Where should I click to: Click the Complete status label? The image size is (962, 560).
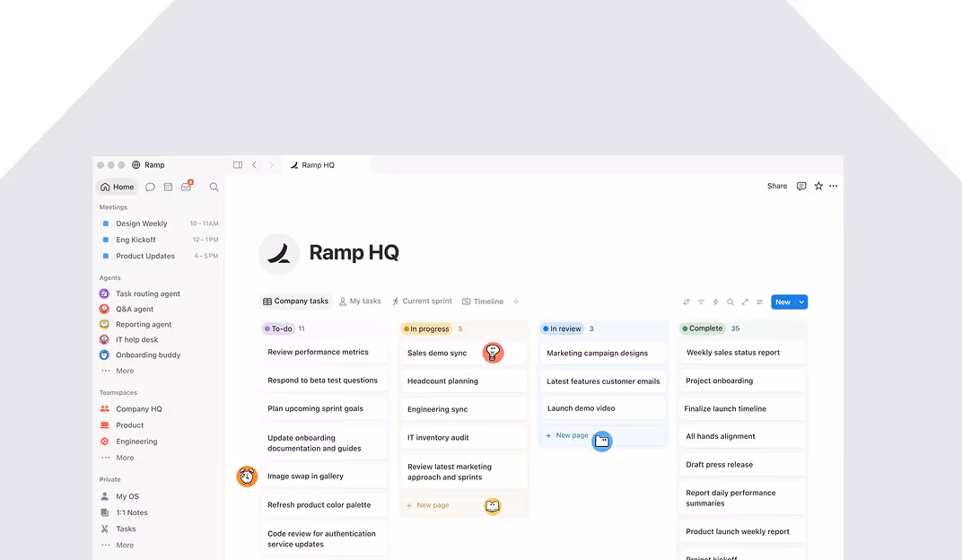click(703, 328)
